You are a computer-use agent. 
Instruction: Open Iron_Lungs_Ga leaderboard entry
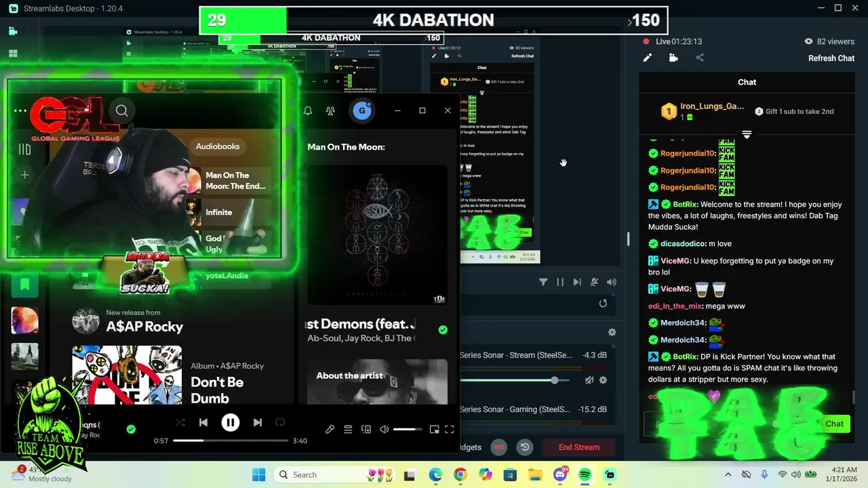(702, 111)
